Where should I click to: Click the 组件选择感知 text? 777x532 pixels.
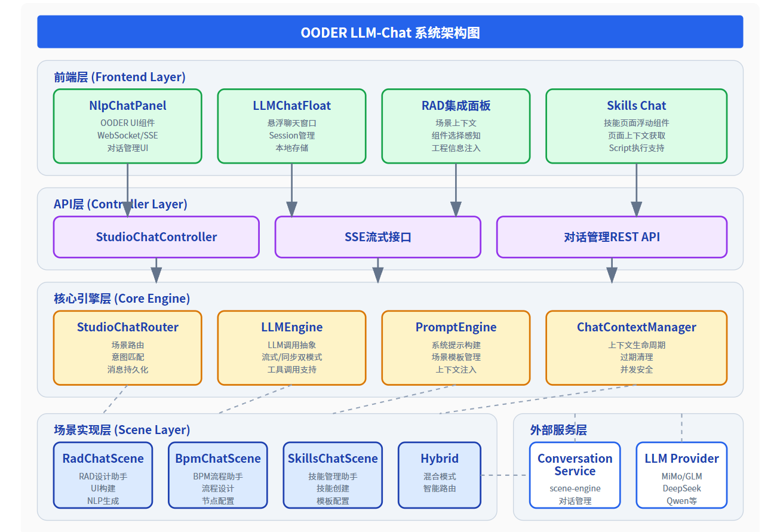tap(456, 136)
